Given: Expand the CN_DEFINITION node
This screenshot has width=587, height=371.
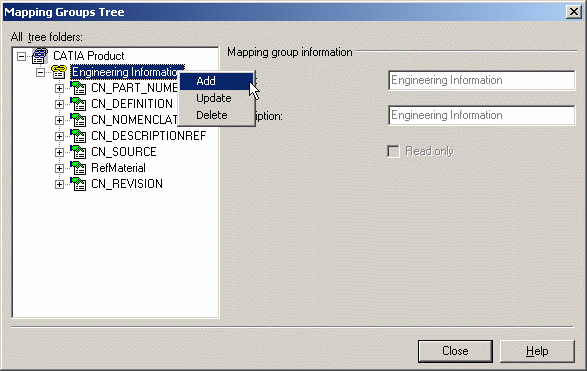Looking at the screenshot, I should coord(59,104).
